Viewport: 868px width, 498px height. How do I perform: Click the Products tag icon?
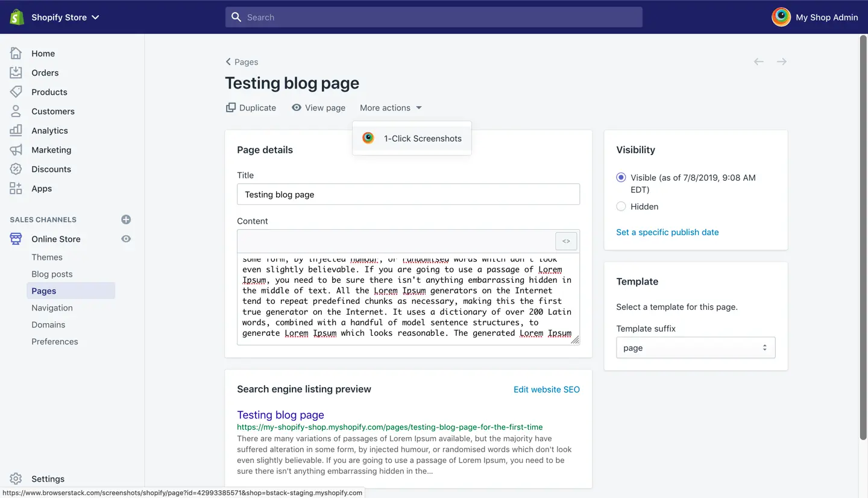point(16,92)
